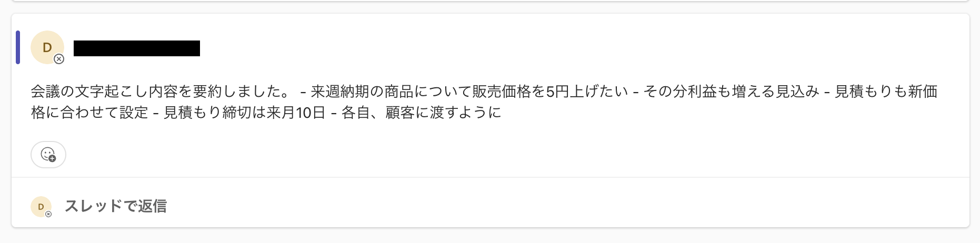This screenshot has height=243, width=980.
Task: Click the divider line above スレッドで返信
Action: coord(491,177)
